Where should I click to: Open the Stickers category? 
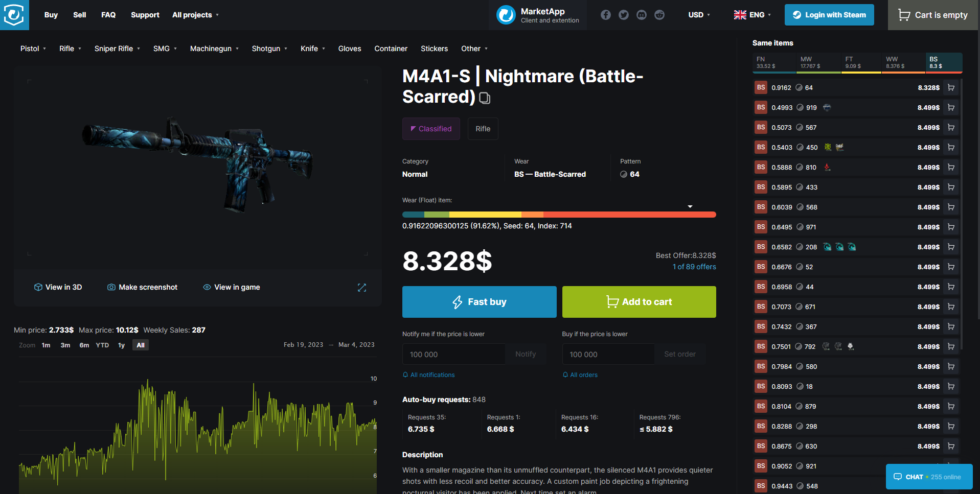coord(435,49)
